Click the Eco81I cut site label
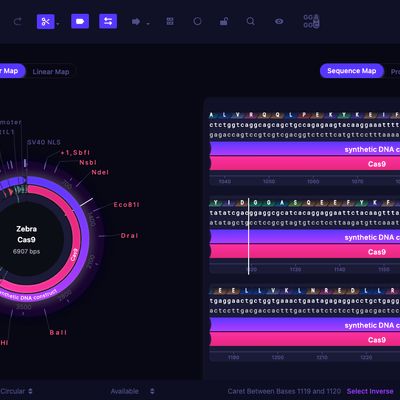Viewport: 400px width, 400px height. pyautogui.click(x=127, y=205)
